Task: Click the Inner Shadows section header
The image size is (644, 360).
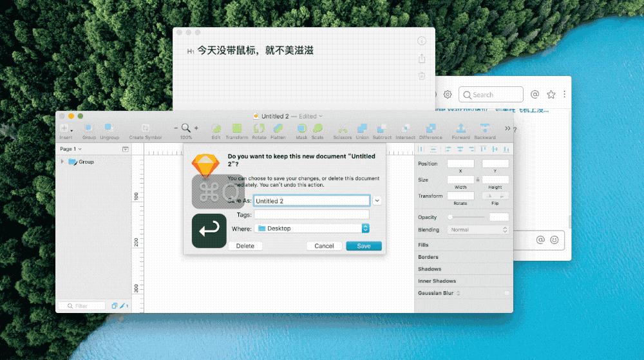Action: pos(437,281)
